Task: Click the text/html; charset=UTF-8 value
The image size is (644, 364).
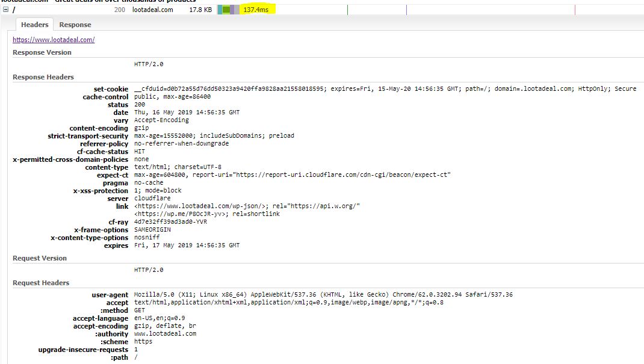Action: (178, 167)
